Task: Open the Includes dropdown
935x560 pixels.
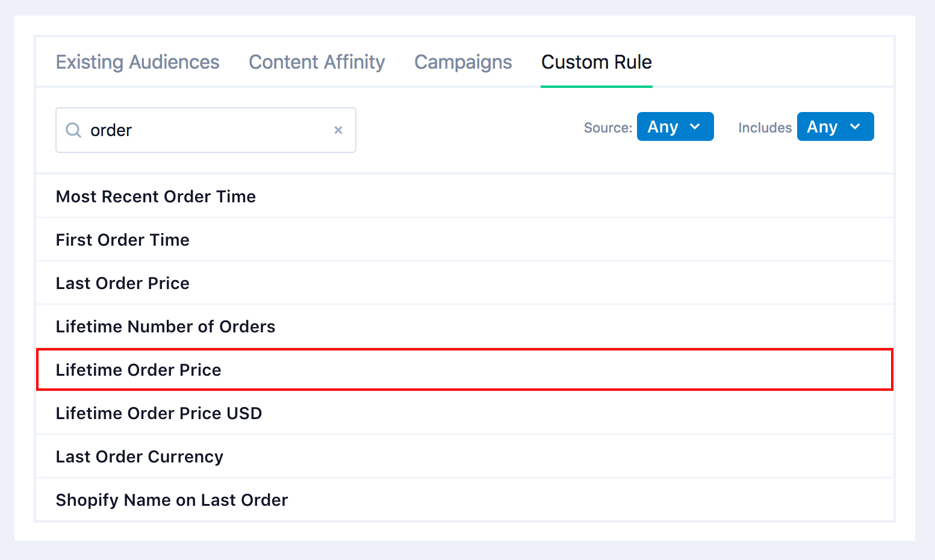Action: [x=835, y=126]
